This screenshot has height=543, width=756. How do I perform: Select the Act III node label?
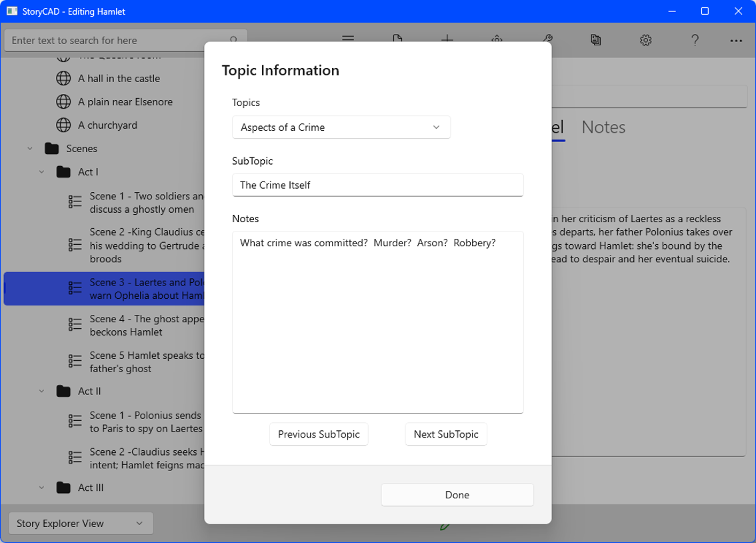[x=91, y=488]
